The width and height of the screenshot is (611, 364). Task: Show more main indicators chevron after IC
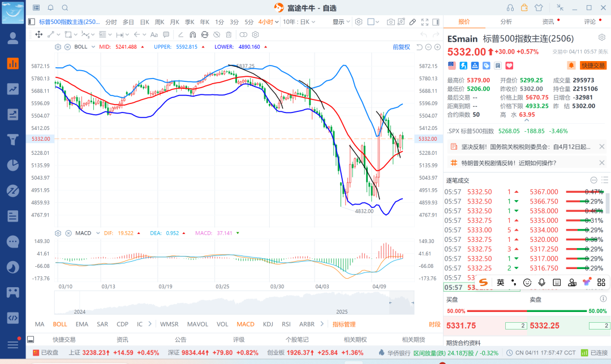[150, 324]
